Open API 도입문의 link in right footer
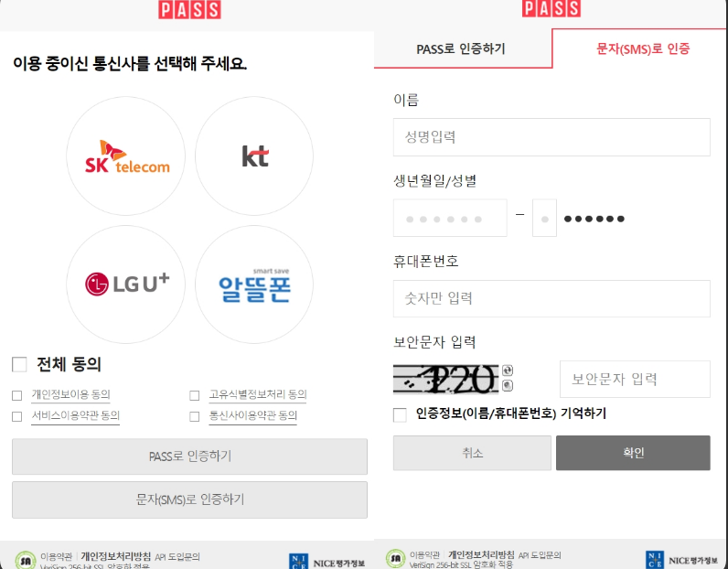 (x=540, y=555)
